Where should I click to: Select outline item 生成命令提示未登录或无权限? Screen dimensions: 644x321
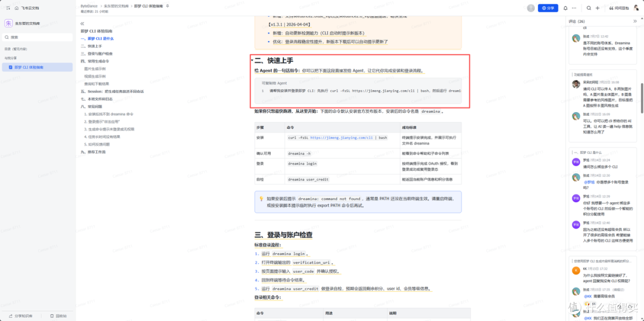[109, 129]
